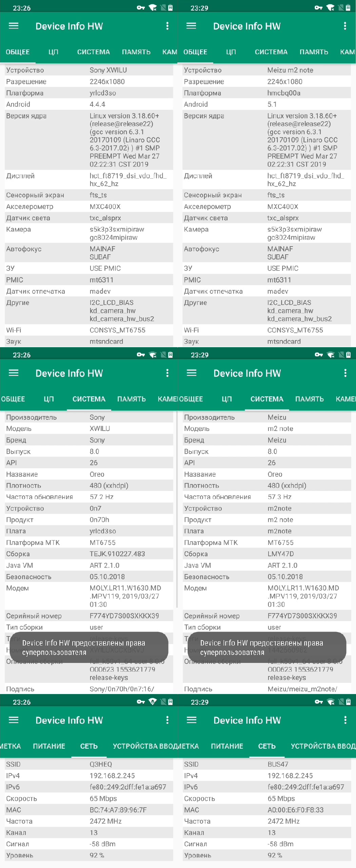The height and width of the screenshot is (868, 356).
Task: Tap "madev" fingerprint sensor on Sony general screen
Action: coord(100,291)
